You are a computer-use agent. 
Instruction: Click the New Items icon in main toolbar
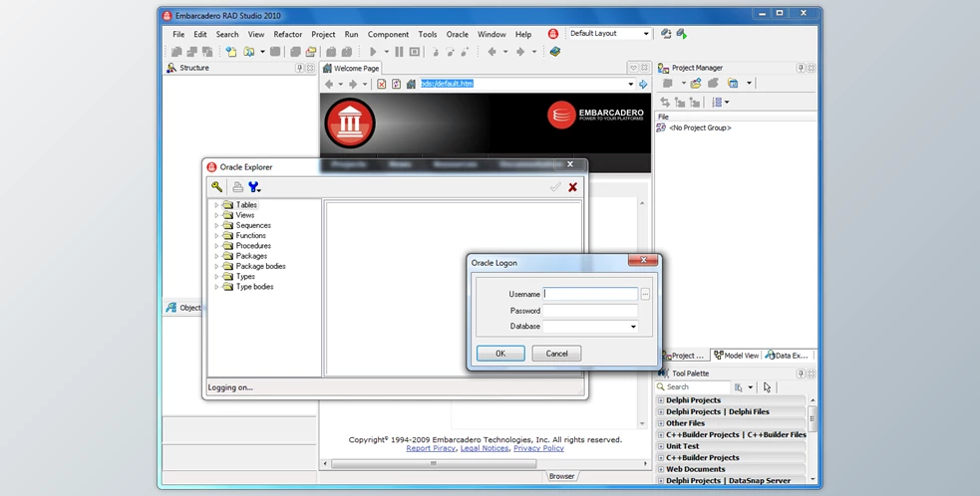[231, 52]
